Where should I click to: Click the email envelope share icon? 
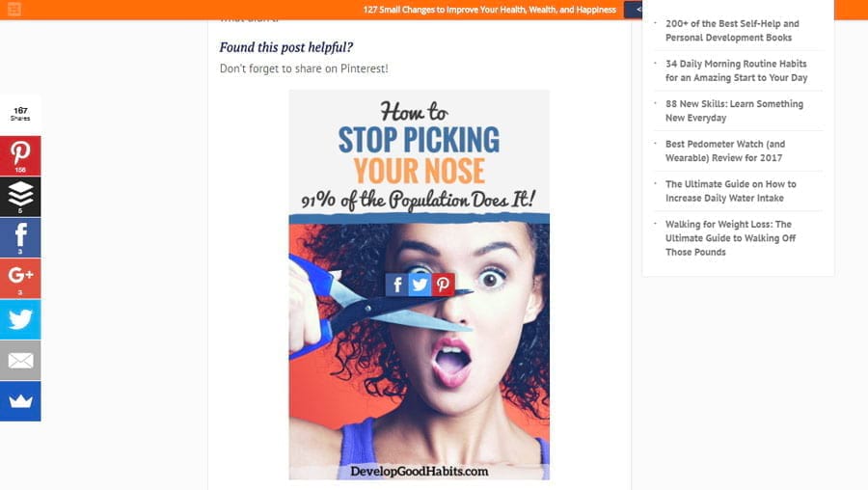tap(20, 361)
